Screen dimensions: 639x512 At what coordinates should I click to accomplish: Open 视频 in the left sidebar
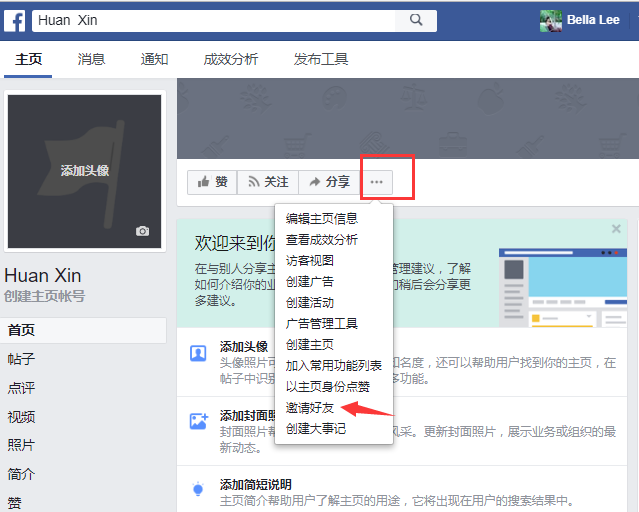tap(21, 417)
